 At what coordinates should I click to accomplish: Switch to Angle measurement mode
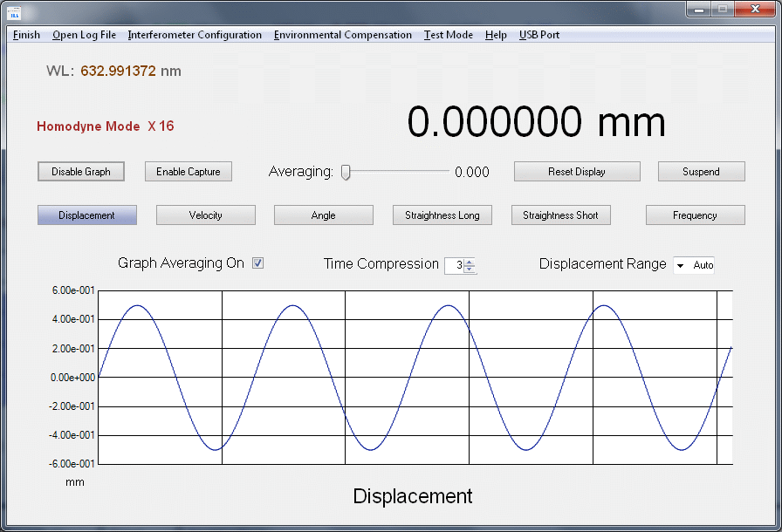(x=324, y=215)
